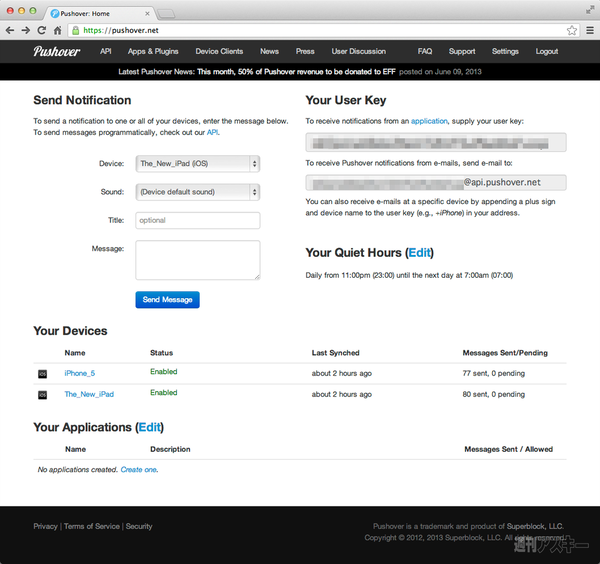Edit Your Applications
This screenshot has width=600, height=564.
point(149,427)
